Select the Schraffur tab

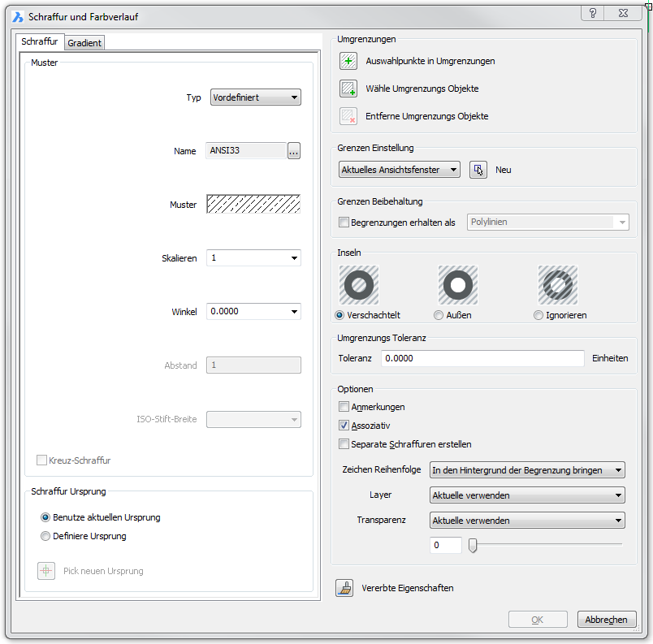point(39,41)
